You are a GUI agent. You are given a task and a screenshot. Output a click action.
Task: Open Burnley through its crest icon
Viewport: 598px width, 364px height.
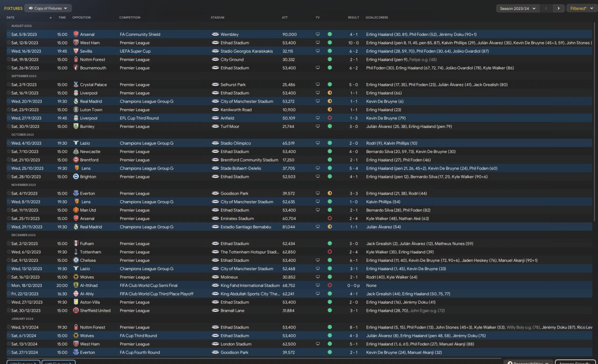coord(76,127)
